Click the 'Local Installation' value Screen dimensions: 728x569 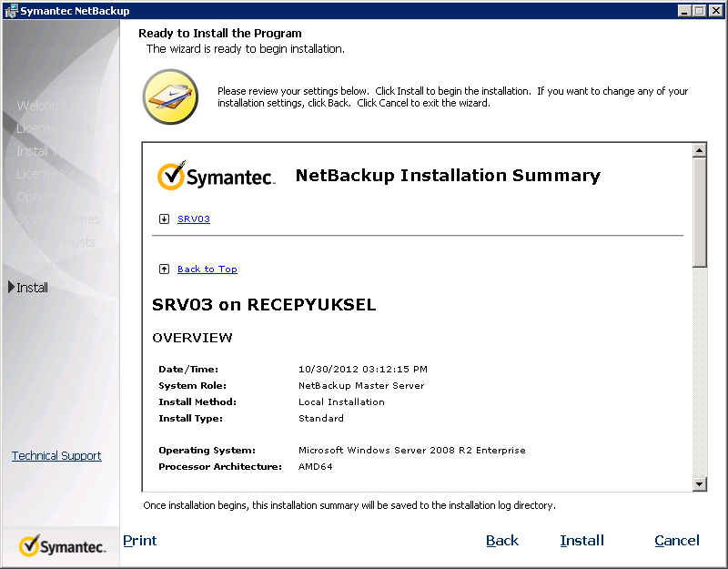point(341,401)
